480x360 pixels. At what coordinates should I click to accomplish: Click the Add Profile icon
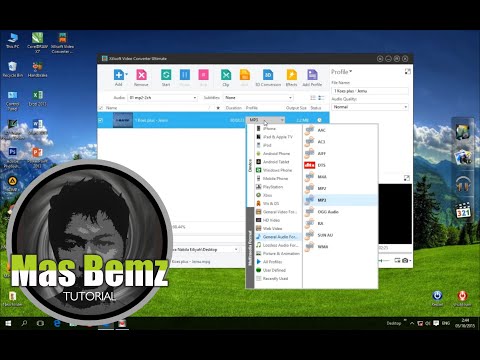click(x=312, y=75)
